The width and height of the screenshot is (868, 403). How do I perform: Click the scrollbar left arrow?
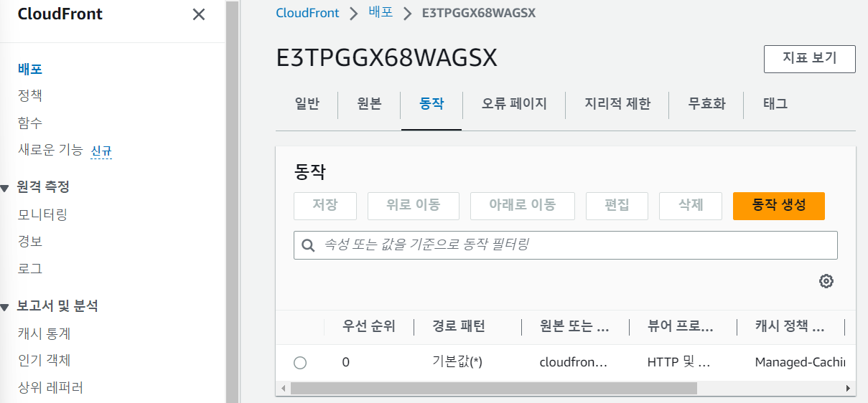[283, 388]
